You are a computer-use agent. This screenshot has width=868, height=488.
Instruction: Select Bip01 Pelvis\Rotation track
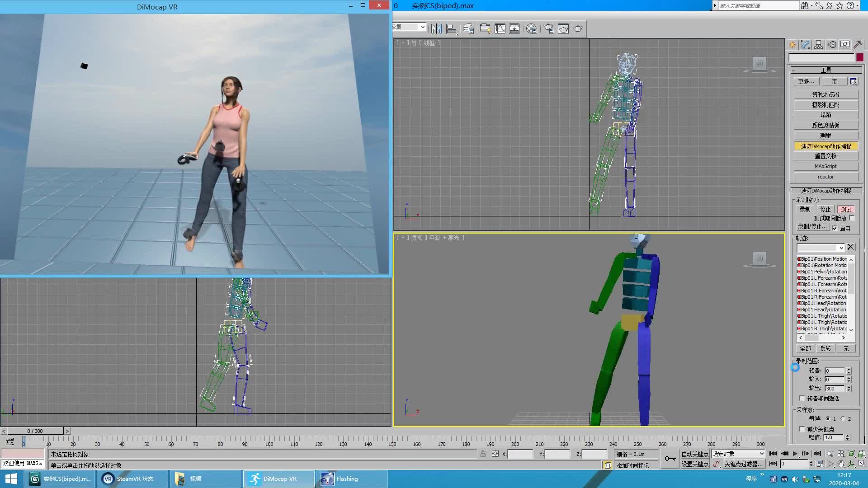click(822, 272)
